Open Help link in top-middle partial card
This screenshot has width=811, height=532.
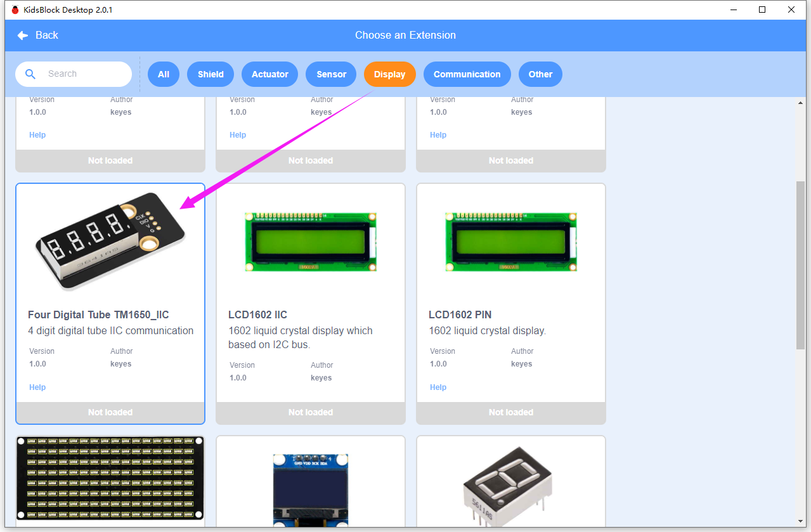[x=238, y=135]
